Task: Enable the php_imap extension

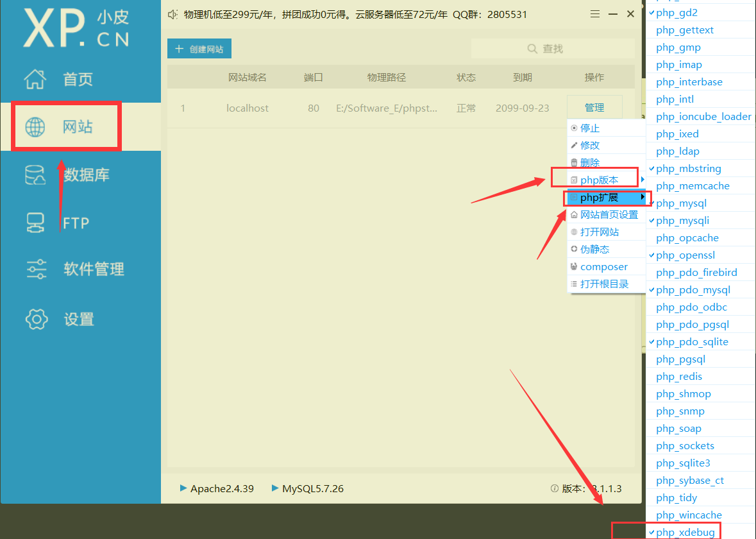Action: pyautogui.click(x=700, y=65)
